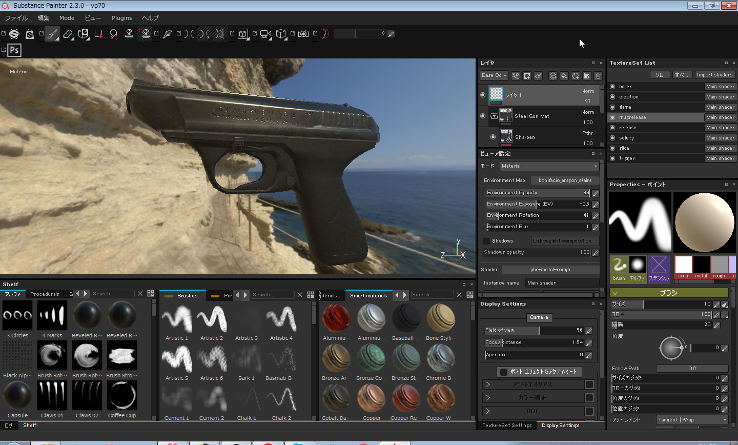Select the Chalk 2 brush preset
This screenshot has width=738, height=445.
tap(281, 398)
